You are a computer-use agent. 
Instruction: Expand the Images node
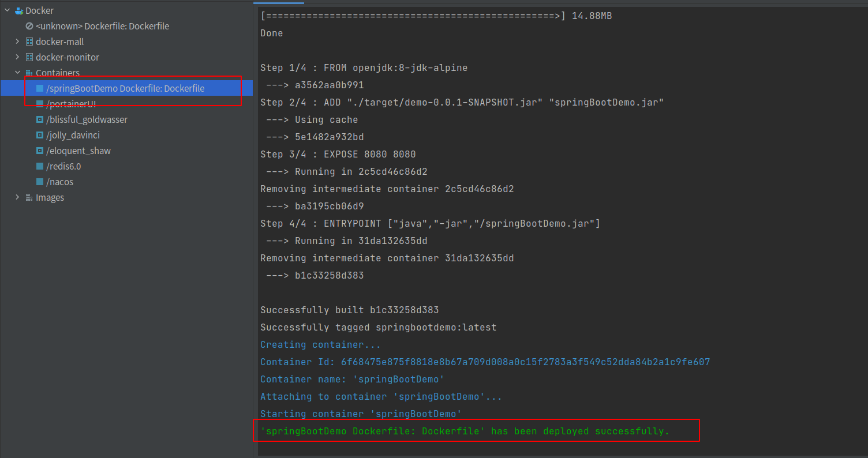click(17, 197)
